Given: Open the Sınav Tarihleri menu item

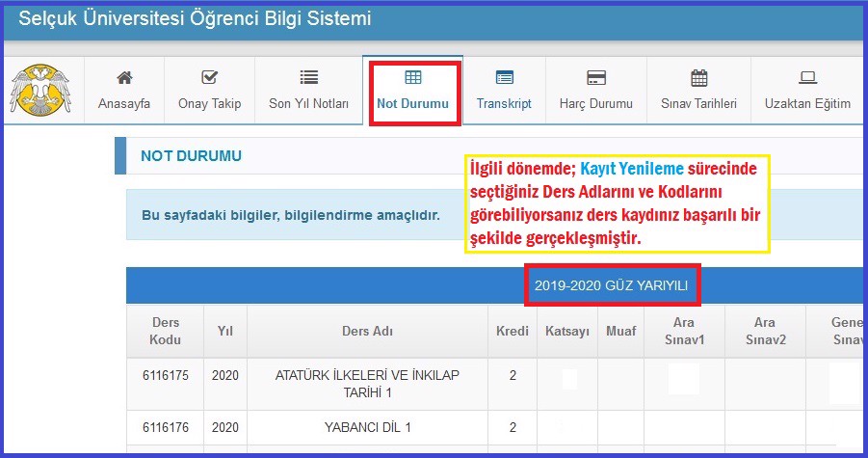Looking at the screenshot, I should click(x=698, y=103).
